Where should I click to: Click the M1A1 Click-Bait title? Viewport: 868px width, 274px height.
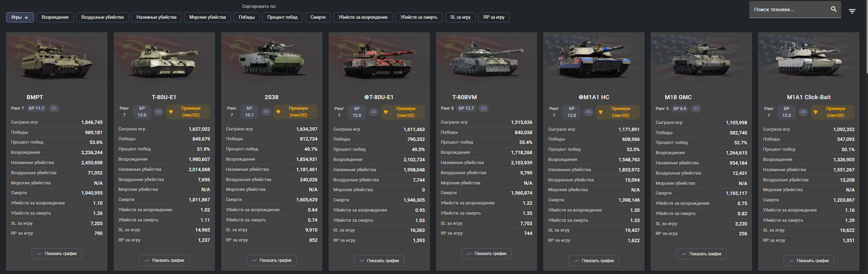809,97
